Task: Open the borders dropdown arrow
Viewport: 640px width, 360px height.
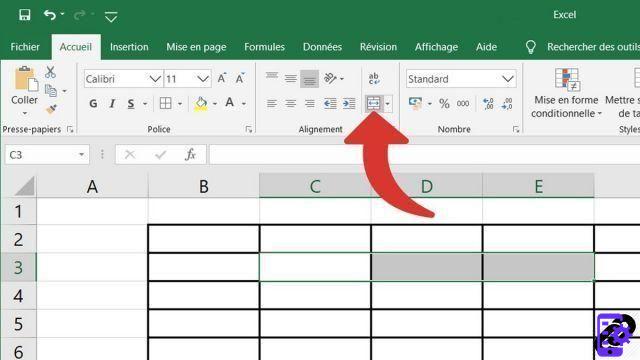Action: [x=180, y=104]
